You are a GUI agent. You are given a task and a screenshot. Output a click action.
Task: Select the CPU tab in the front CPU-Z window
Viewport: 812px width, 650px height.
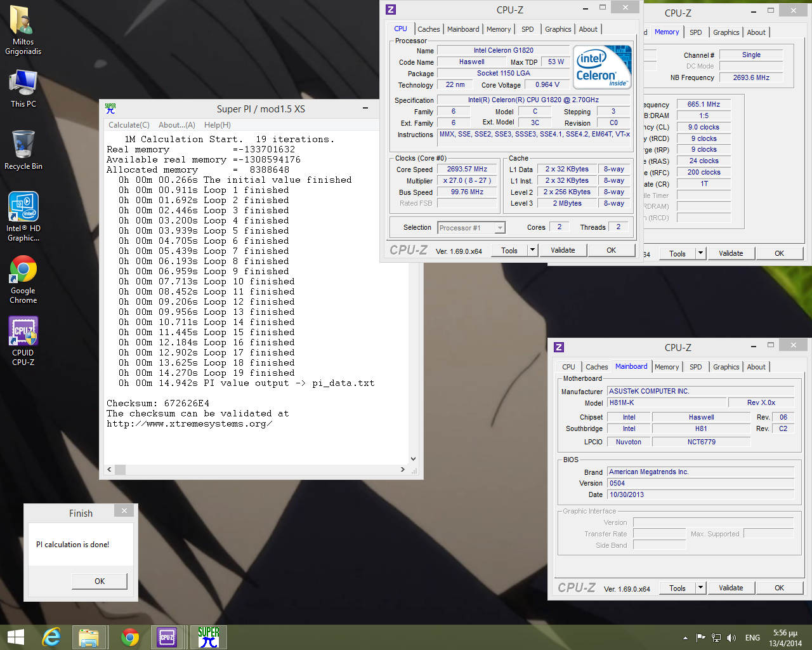[x=401, y=29]
